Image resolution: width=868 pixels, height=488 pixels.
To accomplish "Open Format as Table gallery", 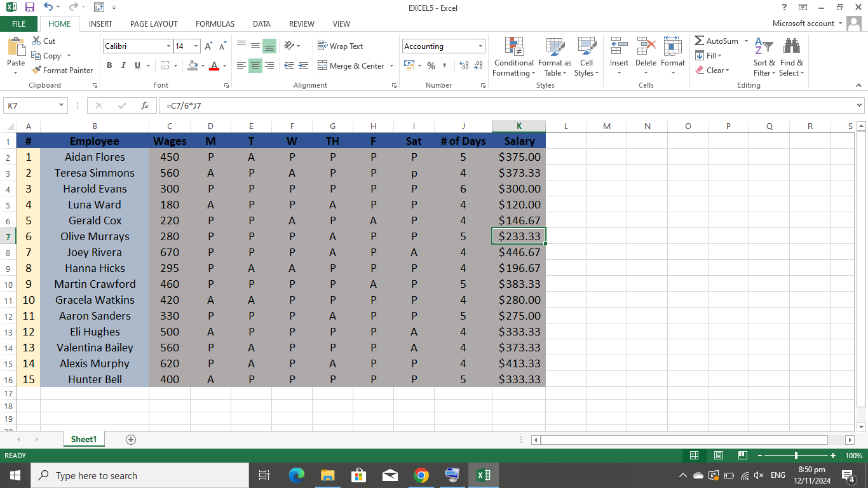I will click(x=554, y=57).
